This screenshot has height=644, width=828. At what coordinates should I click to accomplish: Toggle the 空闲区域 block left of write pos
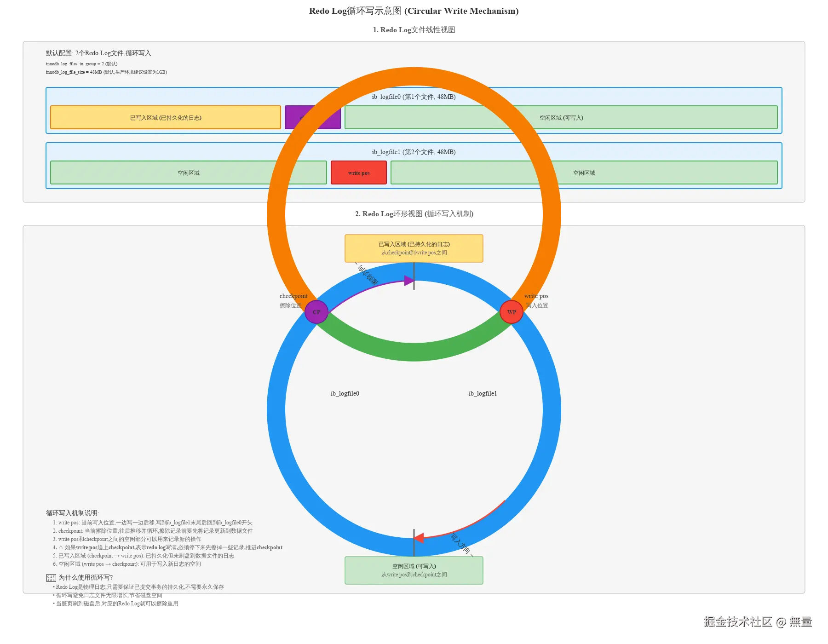[188, 173]
